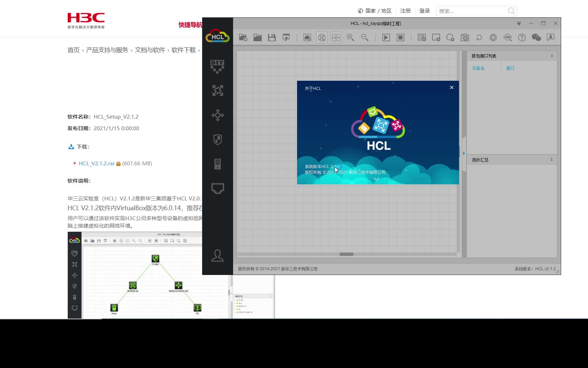The image size is (588, 368).
Task: Select the connection cable category icon
Action: (217, 188)
